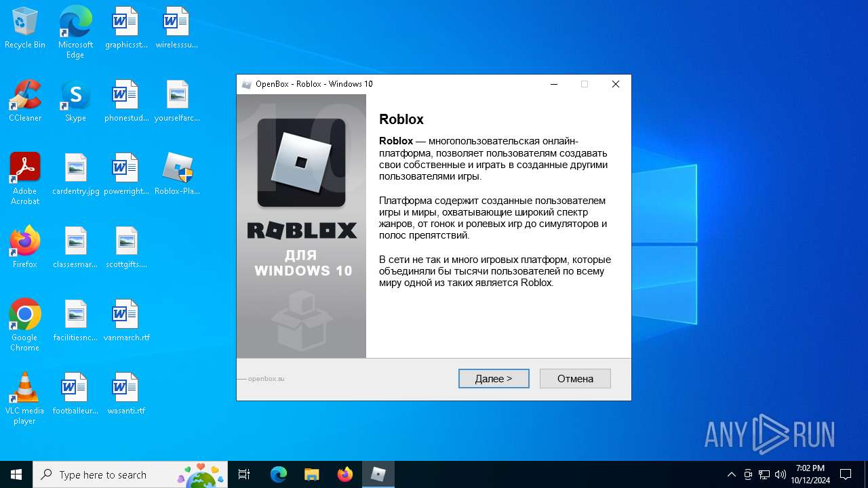Show hidden system tray icons
Viewport: 868px width, 488px height.
(731, 474)
